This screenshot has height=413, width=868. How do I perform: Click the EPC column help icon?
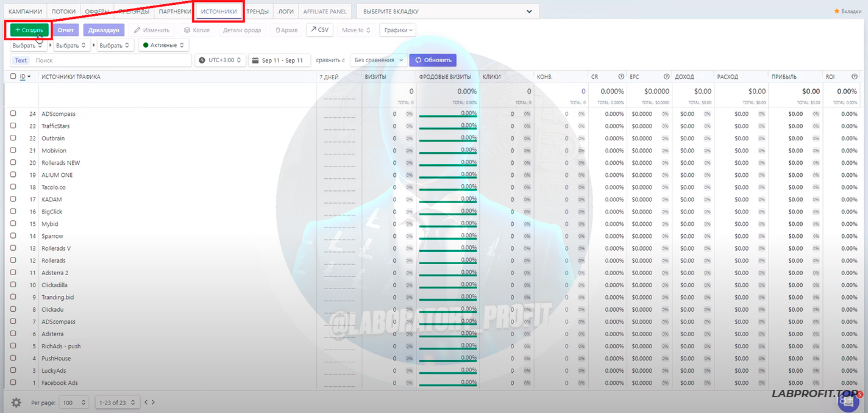(667, 77)
